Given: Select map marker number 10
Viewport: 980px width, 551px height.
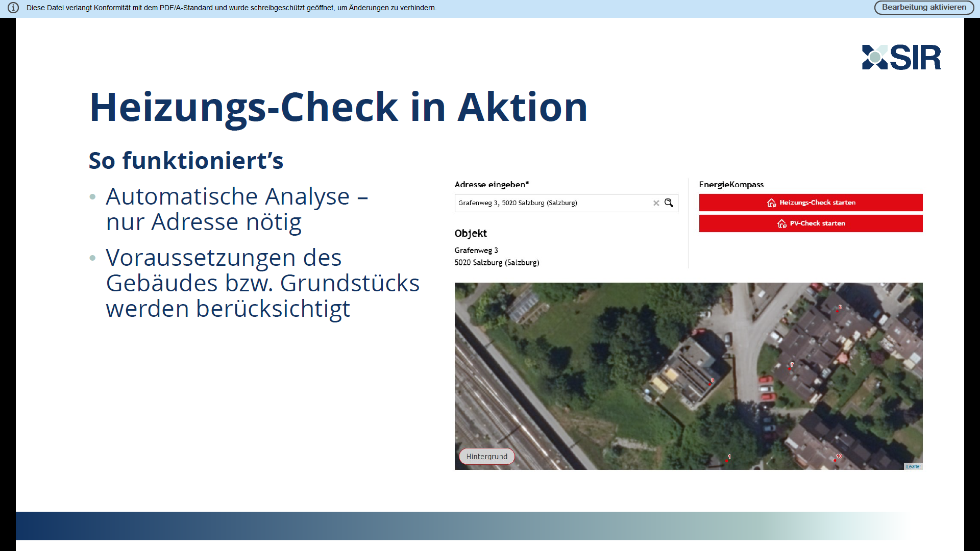Looking at the screenshot, I should click(836, 460).
